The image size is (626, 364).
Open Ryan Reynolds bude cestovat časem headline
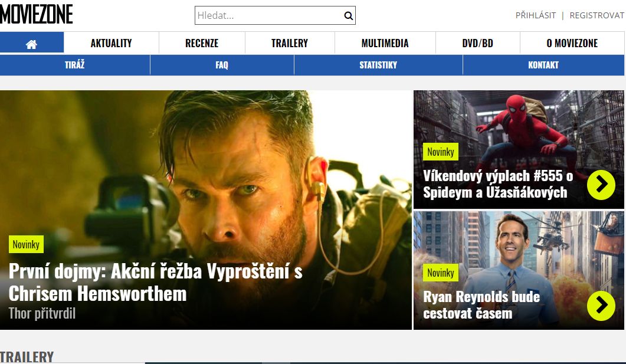(x=481, y=305)
